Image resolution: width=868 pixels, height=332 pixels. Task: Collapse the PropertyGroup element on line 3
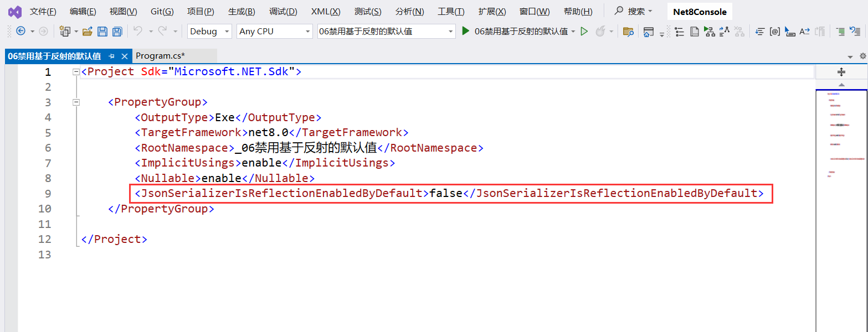(76, 102)
